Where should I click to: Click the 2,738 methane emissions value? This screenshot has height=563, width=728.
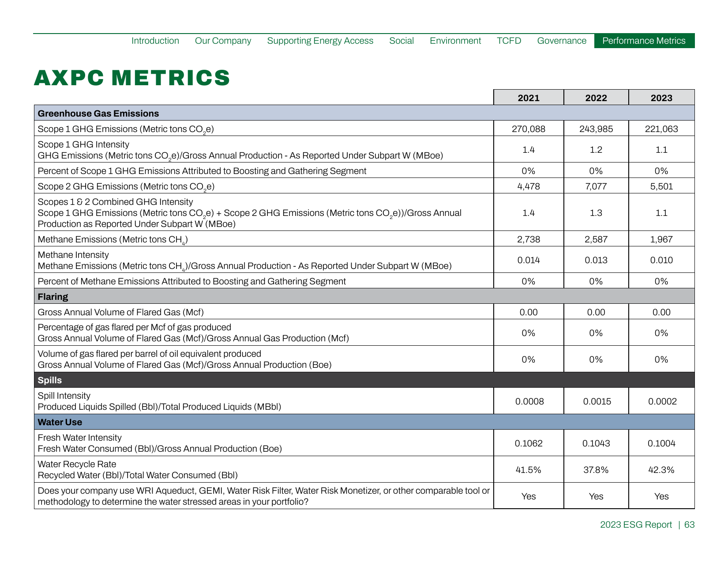[529, 239]
